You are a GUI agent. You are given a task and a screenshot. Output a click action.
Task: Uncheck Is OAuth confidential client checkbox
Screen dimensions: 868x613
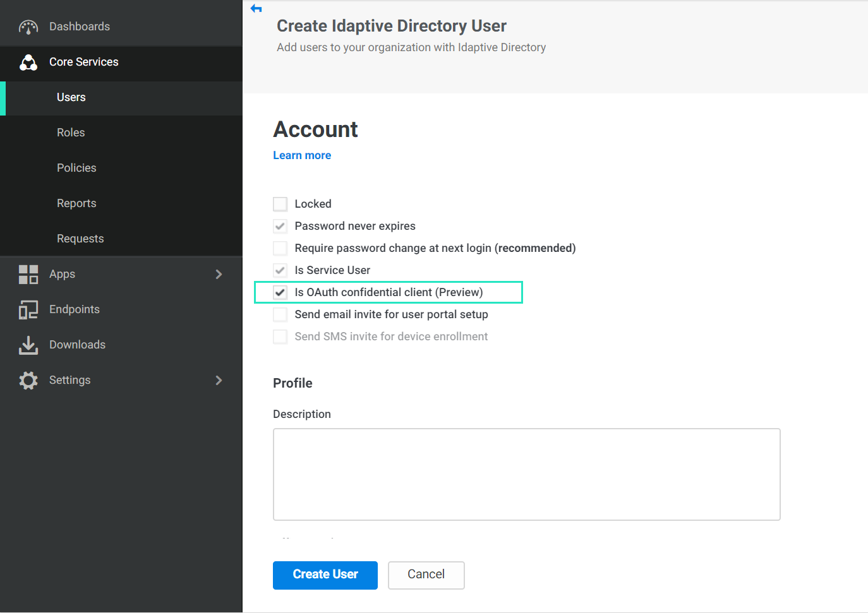[280, 292]
